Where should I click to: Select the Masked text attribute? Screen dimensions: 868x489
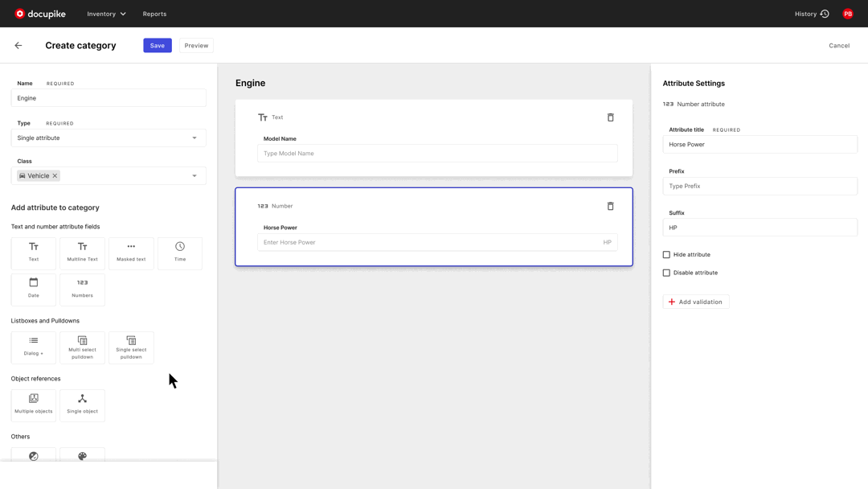click(x=131, y=253)
